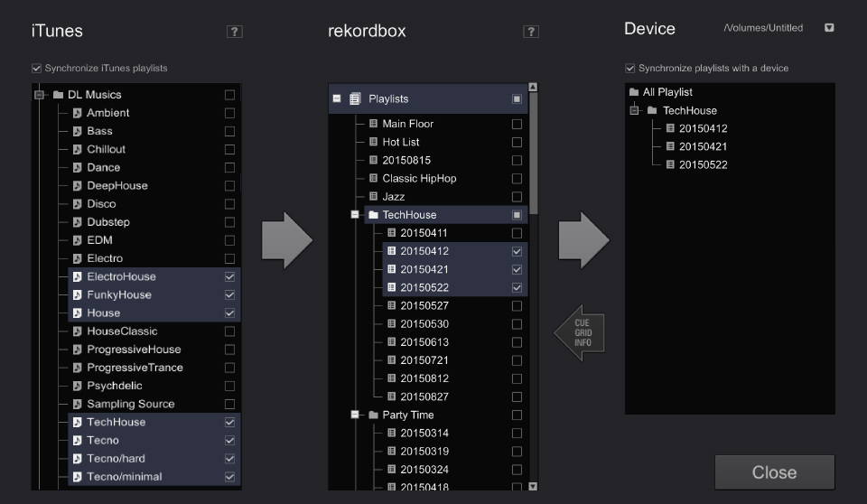Check the Party Time folder checkbox
The width and height of the screenshot is (867, 504).
point(517,415)
